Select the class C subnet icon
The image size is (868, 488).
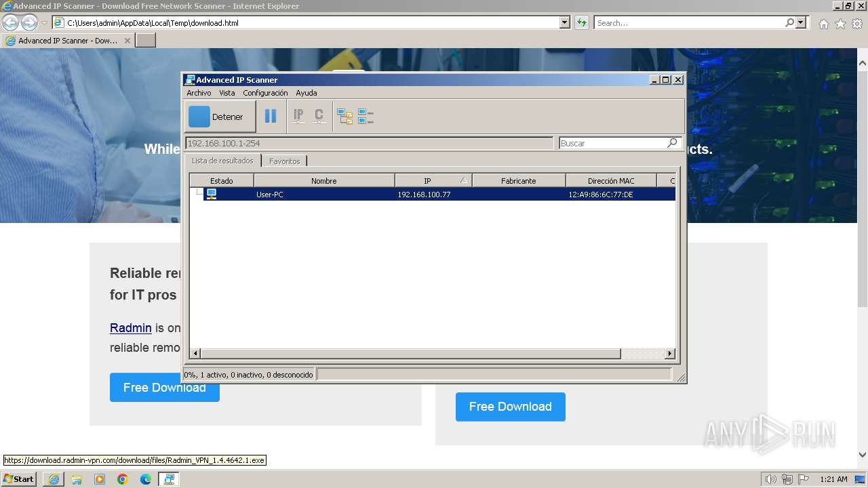[319, 116]
